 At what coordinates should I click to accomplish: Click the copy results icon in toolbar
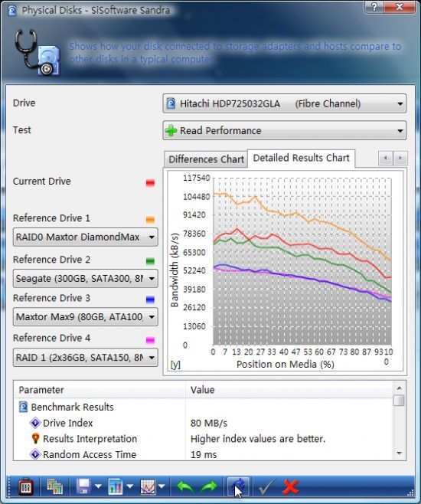point(54,486)
